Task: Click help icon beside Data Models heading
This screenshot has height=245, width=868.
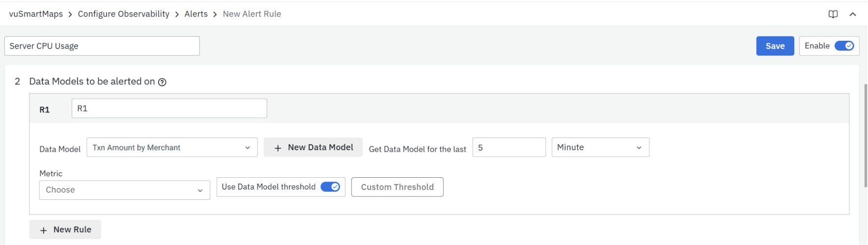Action: [162, 82]
